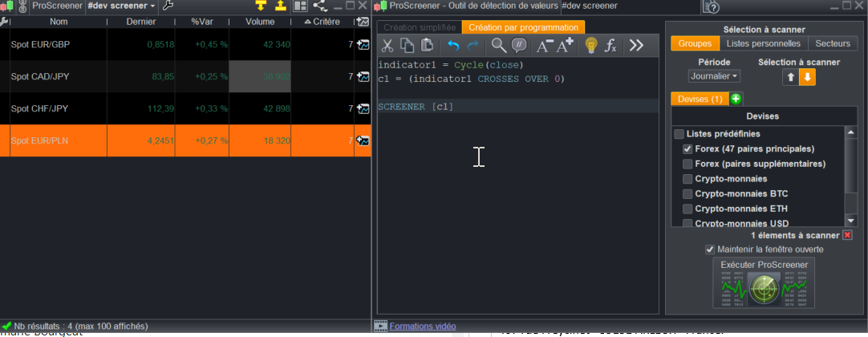
Task: Decrease font size with A- icon
Action: (545, 47)
